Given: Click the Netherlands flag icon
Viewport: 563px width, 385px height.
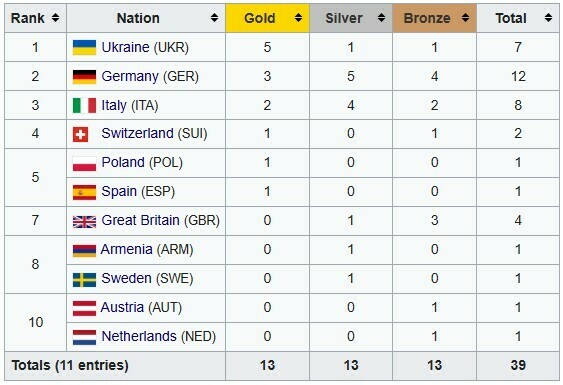Looking at the screenshot, I should tap(84, 337).
